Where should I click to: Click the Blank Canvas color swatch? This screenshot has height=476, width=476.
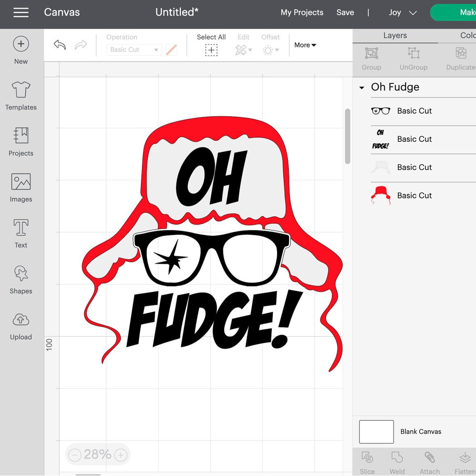pyautogui.click(x=376, y=431)
